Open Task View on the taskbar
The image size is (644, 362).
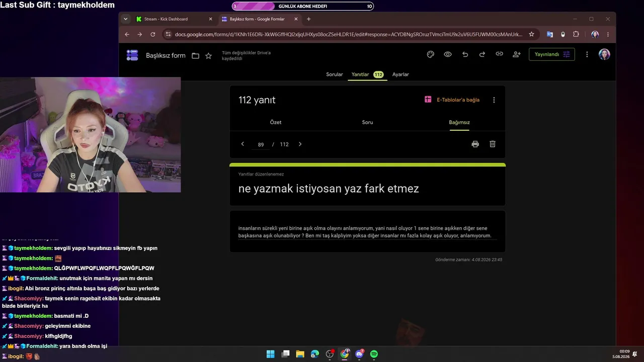tap(285, 354)
